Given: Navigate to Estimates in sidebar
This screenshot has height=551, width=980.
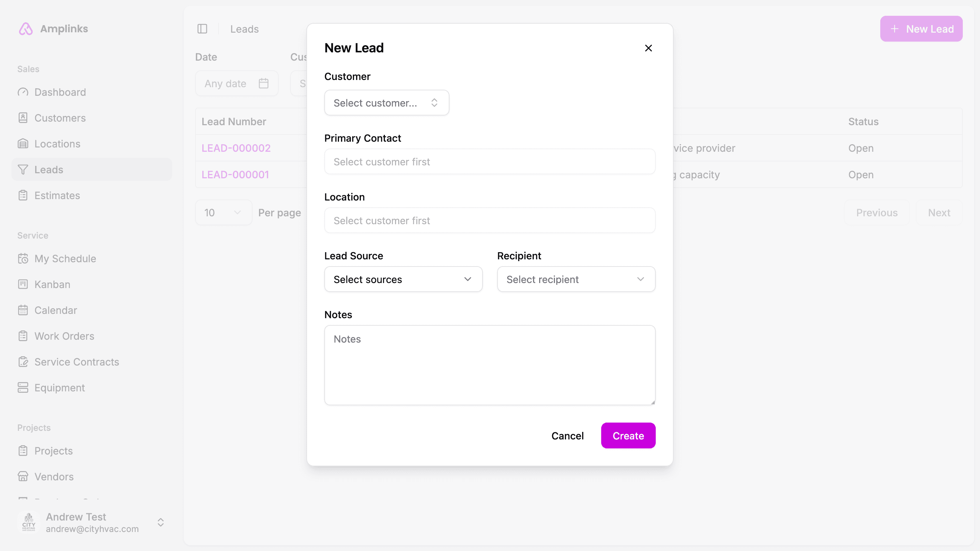Looking at the screenshot, I should (x=57, y=196).
